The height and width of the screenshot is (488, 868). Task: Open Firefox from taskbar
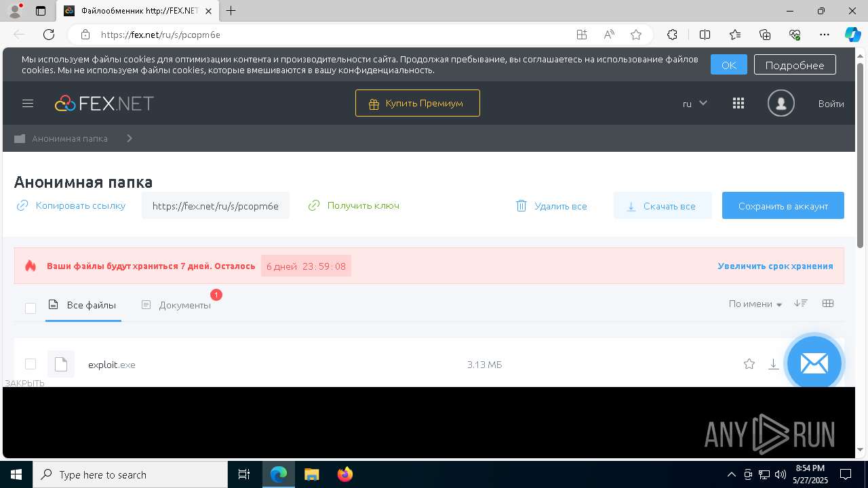coord(344,474)
